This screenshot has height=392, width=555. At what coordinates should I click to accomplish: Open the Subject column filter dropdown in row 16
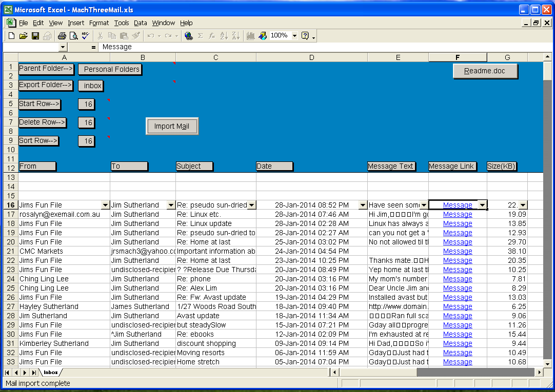click(x=251, y=205)
